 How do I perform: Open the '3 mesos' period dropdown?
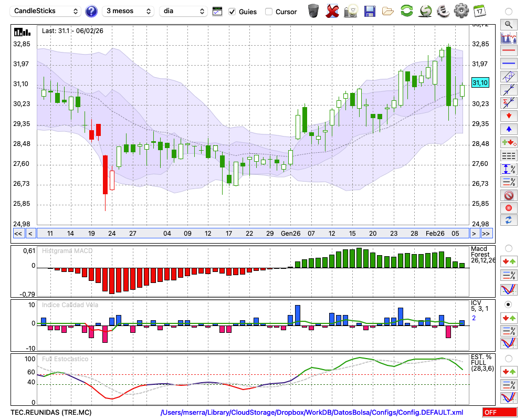point(128,11)
